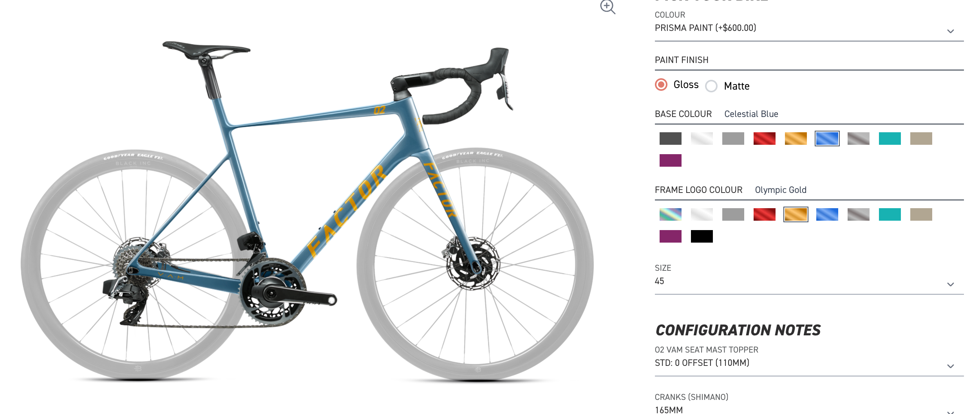Image resolution: width=980 pixels, height=414 pixels.
Task: Pick the purple base colour swatch
Action: pos(670,160)
